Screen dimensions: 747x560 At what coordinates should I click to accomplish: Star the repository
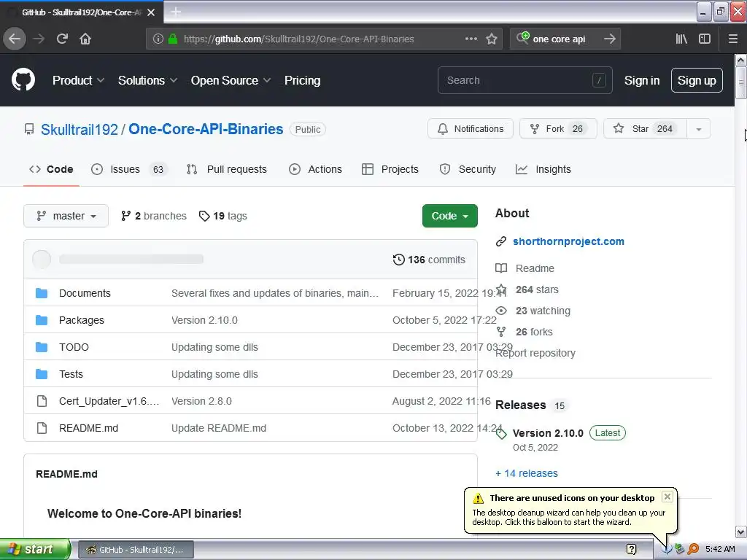pyautogui.click(x=645, y=129)
